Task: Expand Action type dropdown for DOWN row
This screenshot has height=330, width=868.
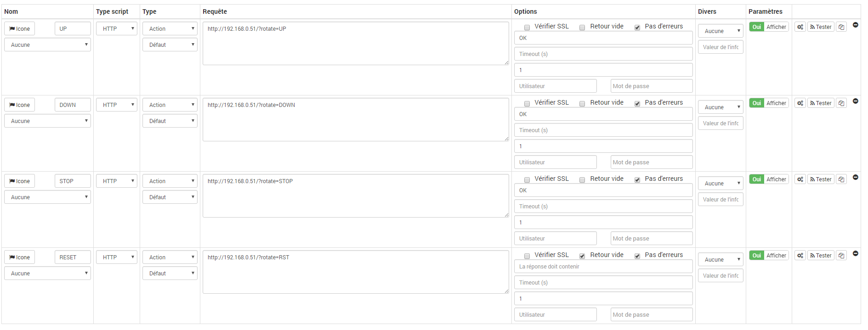Action: pyautogui.click(x=170, y=105)
